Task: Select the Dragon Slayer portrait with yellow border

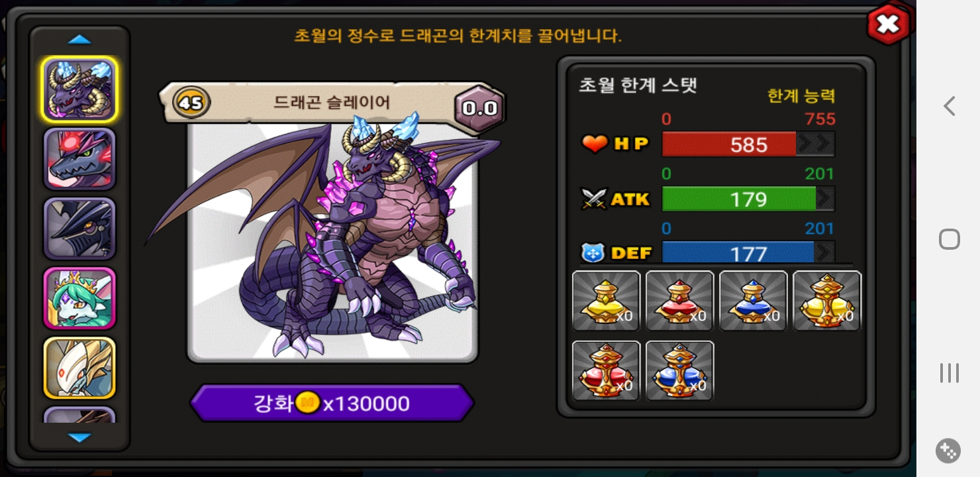Action: point(79,89)
